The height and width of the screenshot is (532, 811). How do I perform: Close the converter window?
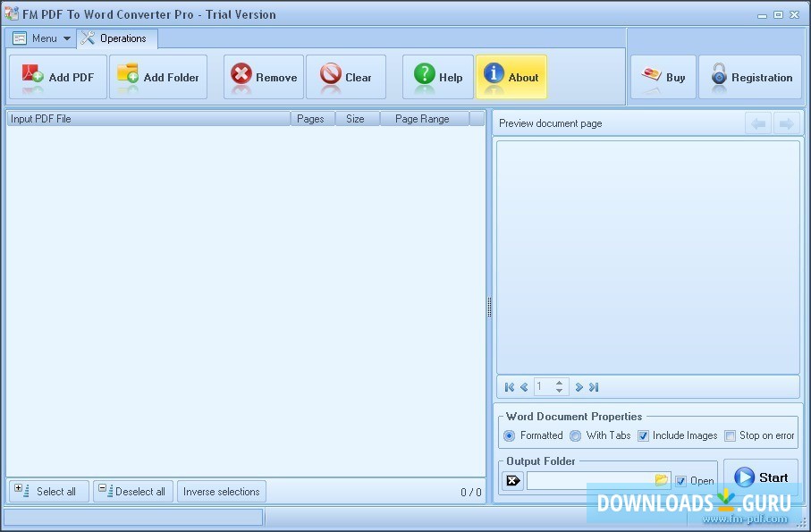pyautogui.click(x=794, y=15)
